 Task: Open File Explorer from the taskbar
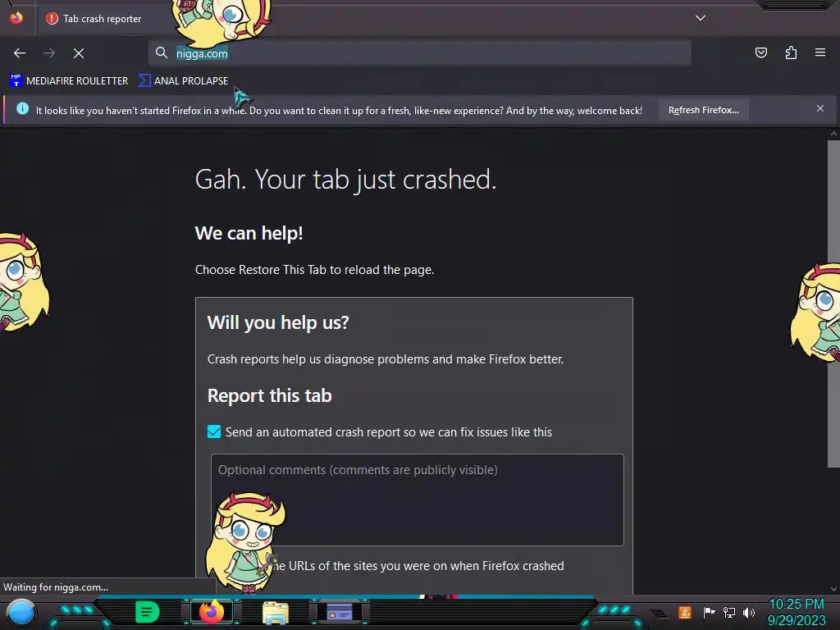coord(276,612)
